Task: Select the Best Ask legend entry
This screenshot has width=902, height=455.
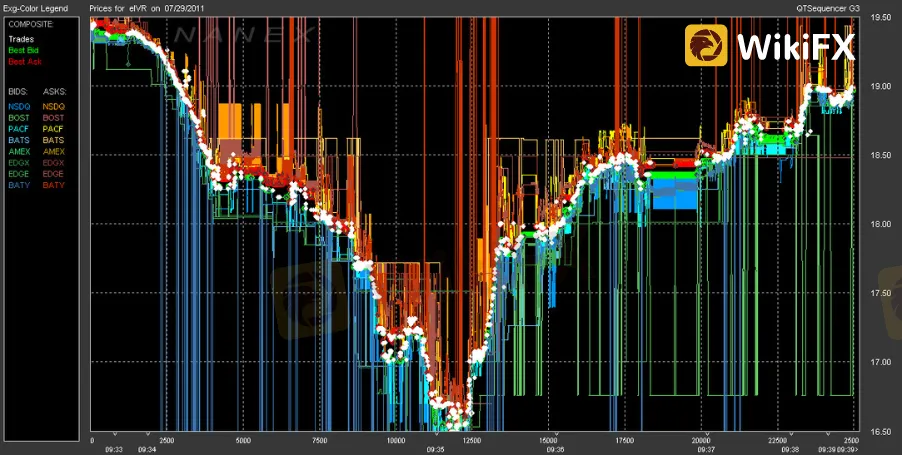Action: tap(23, 61)
